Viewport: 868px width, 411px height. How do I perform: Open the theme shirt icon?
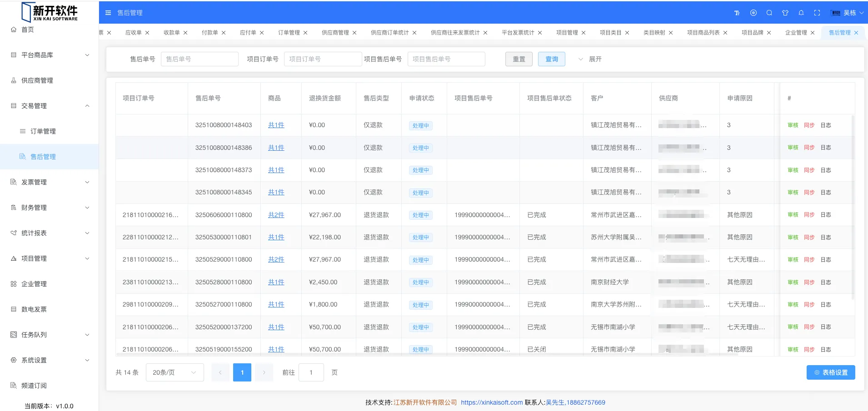(785, 13)
